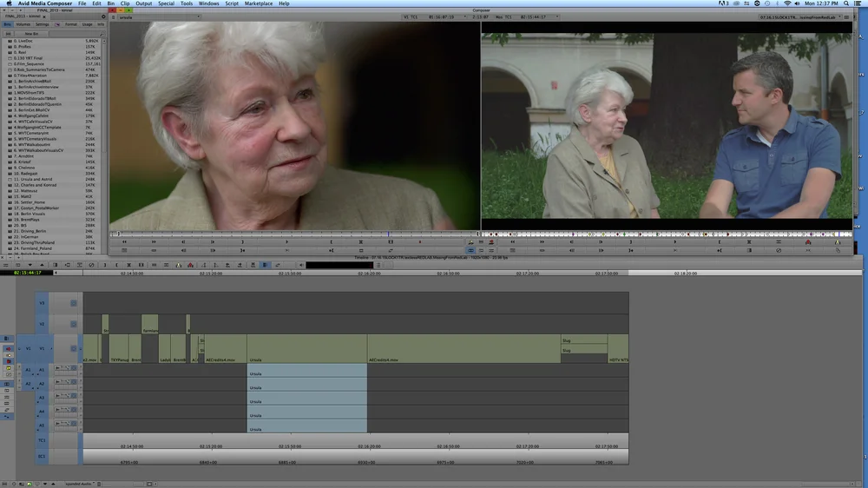
Task: Toggle the V3 track video monitor icon
Action: coord(73,303)
